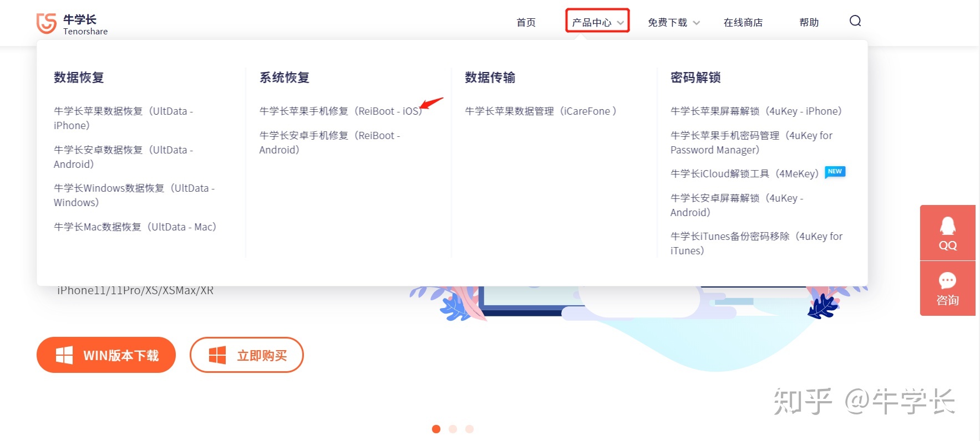
Task: Select the second carousel dot
Action: 453,429
